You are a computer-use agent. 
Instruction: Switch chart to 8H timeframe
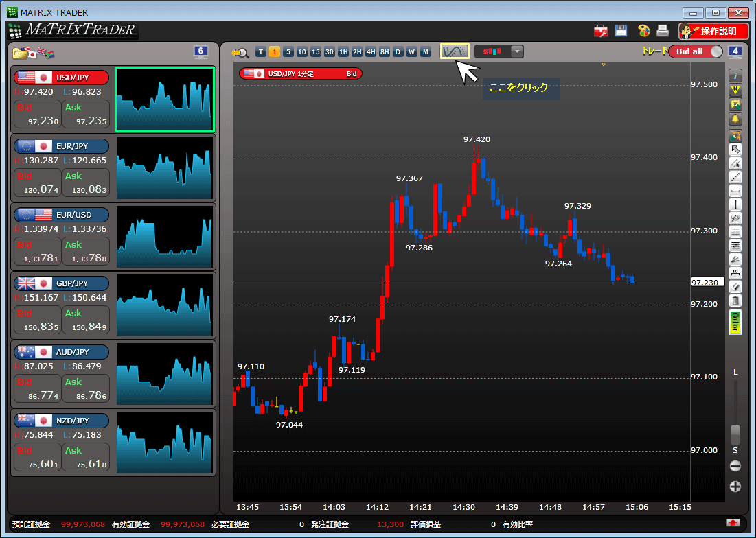coord(385,52)
